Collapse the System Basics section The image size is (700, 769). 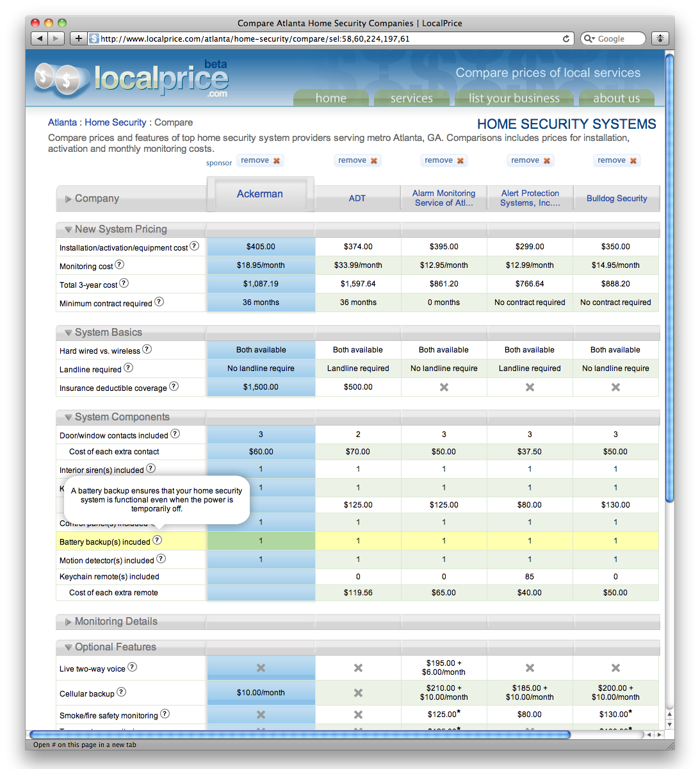(69, 333)
